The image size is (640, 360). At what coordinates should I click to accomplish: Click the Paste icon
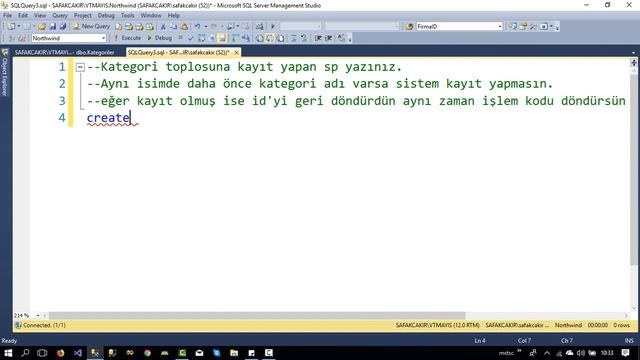coord(184,26)
